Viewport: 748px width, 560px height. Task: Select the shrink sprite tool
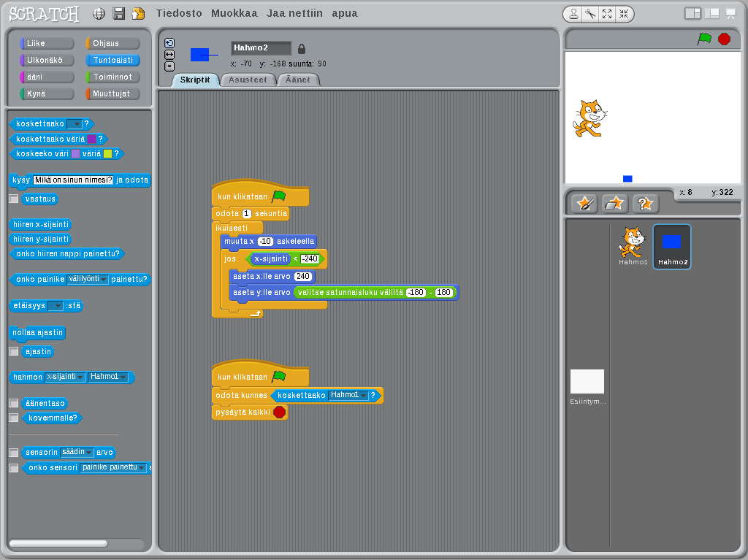(624, 15)
